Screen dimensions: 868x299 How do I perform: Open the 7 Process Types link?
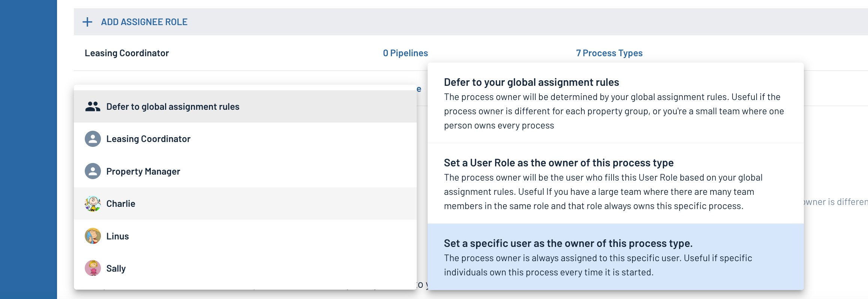(609, 53)
